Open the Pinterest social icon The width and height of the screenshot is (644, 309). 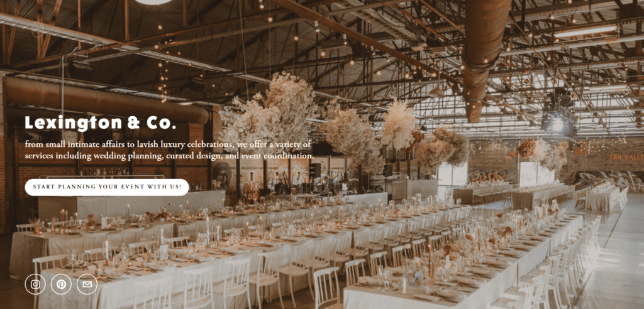click(61, 284)
